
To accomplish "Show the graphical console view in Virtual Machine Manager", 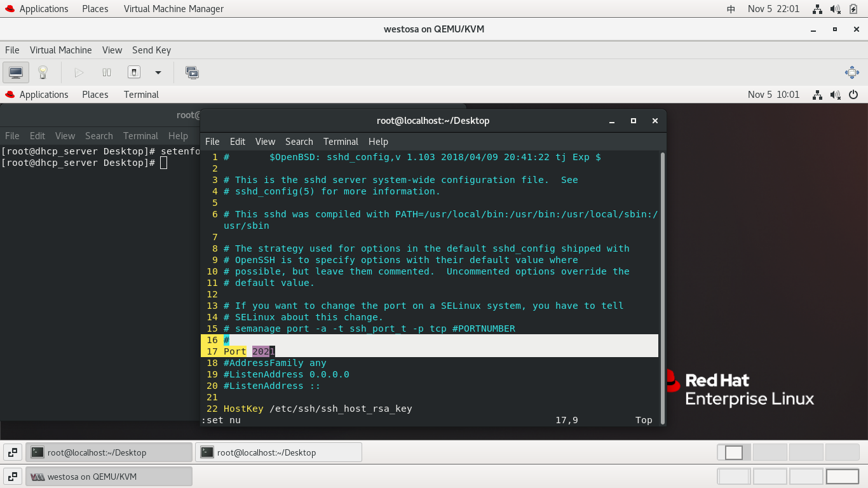I will (x=16, y=72).
